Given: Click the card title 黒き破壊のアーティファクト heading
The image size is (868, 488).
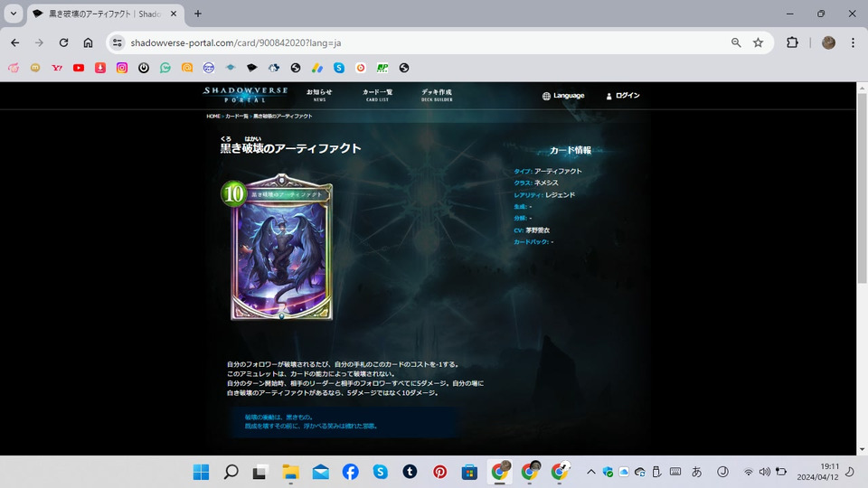Looking at the screenshot, I should 290,148.
